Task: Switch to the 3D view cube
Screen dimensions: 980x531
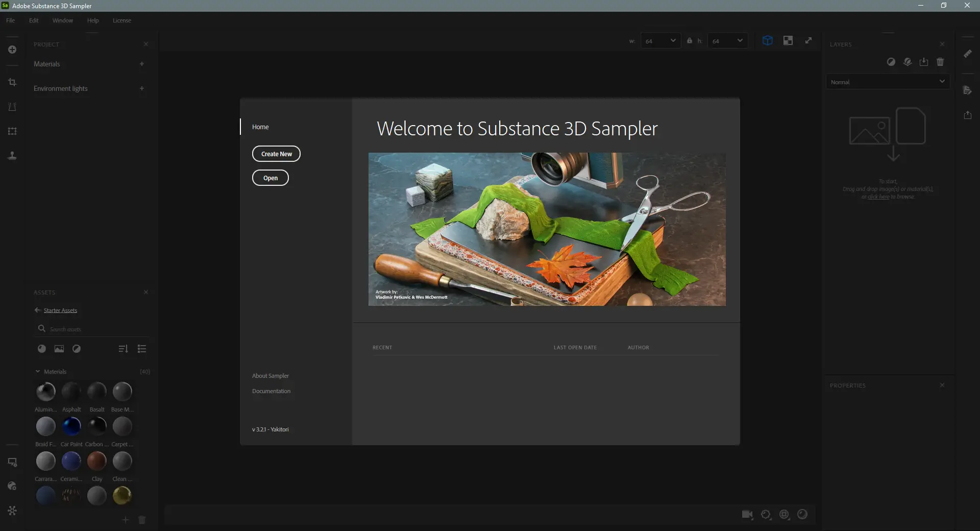Action: [x=768, y=40]
